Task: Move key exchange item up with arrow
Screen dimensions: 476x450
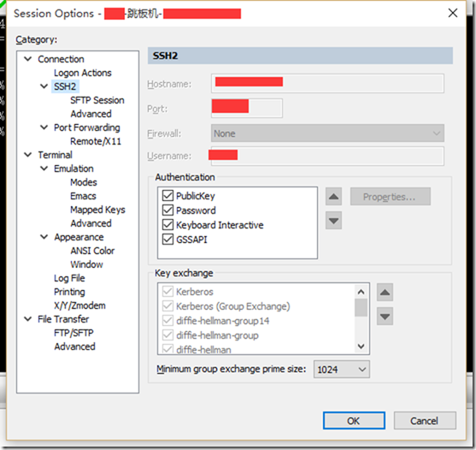Action: 385,293
